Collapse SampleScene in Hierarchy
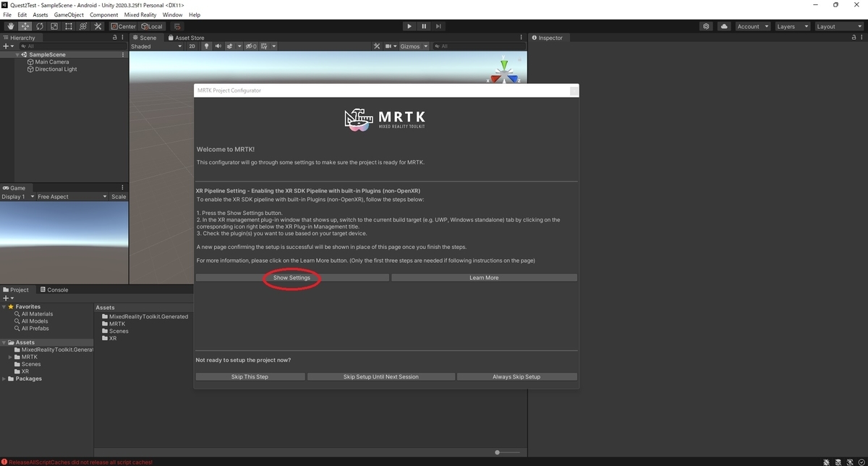868x466 pixels. 17,55
